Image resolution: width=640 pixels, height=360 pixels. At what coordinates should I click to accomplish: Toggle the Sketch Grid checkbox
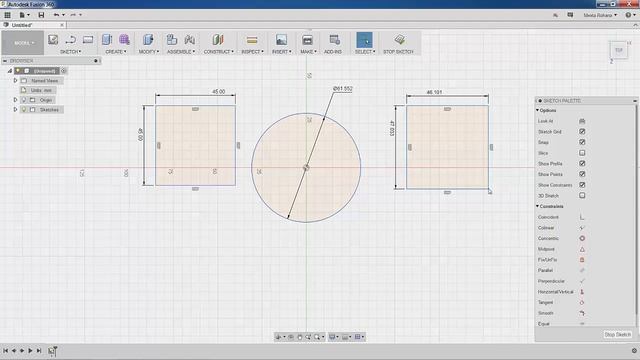(582, 132)
